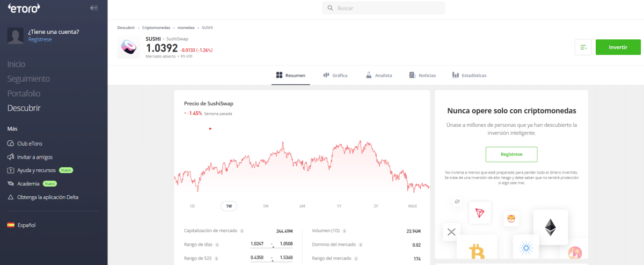
Task: Select the 3Y chart range
Action: pyautogui.click(x=376, y=206)
